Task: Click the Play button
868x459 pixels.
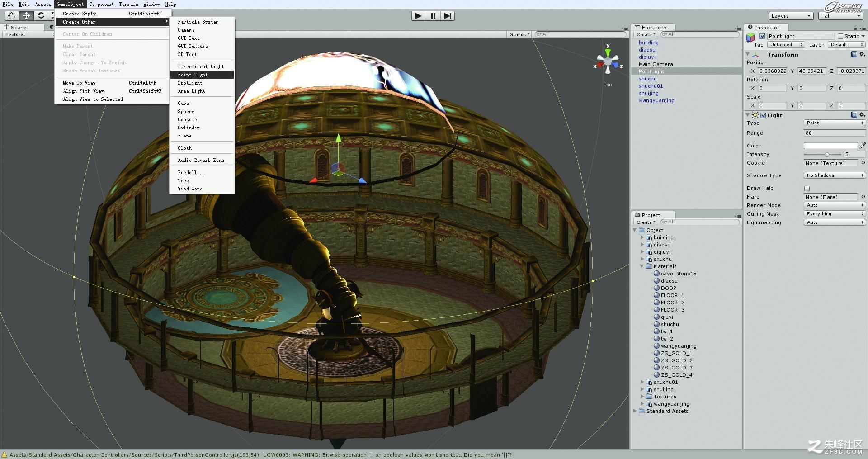Action: [419, 16]
